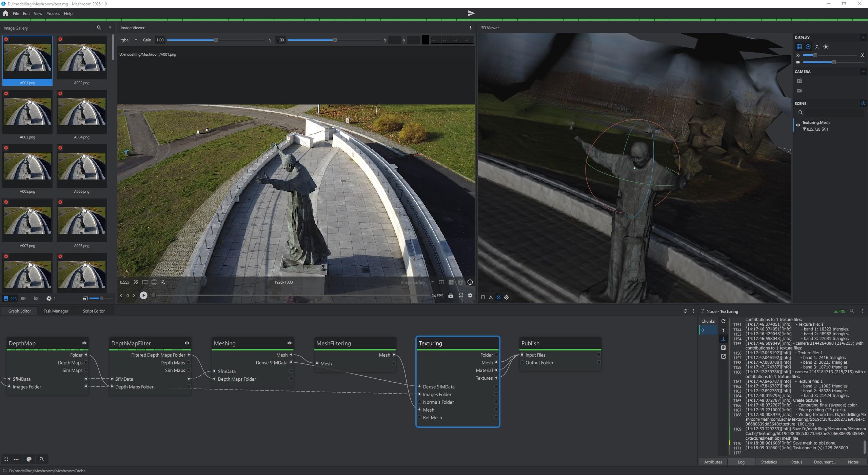The height and width of the screenshot is (475, 868).
Task: Toggle eye icon on DepthMap node
Action: pos(84,343)
